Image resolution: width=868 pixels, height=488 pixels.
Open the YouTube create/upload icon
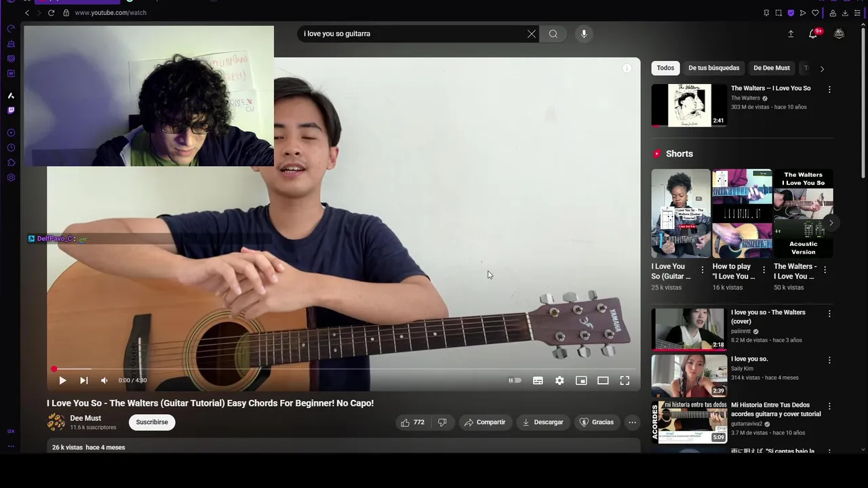tap(791, 34)
